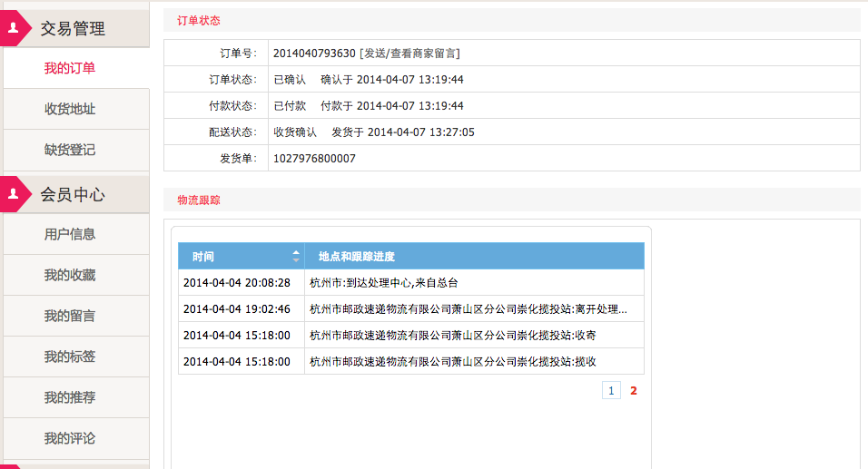
Task: Toggle the 时间 column sort arrows
Action: [x=296, y=256]
